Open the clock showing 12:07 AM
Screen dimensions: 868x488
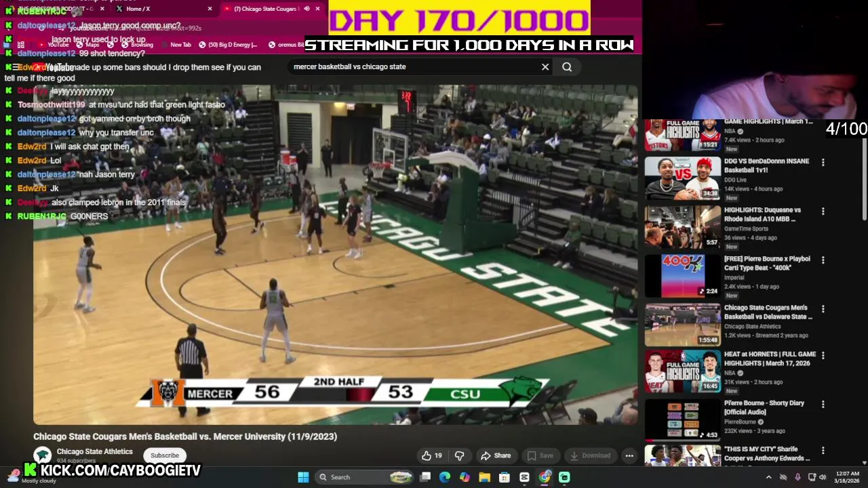coord(848,477)
